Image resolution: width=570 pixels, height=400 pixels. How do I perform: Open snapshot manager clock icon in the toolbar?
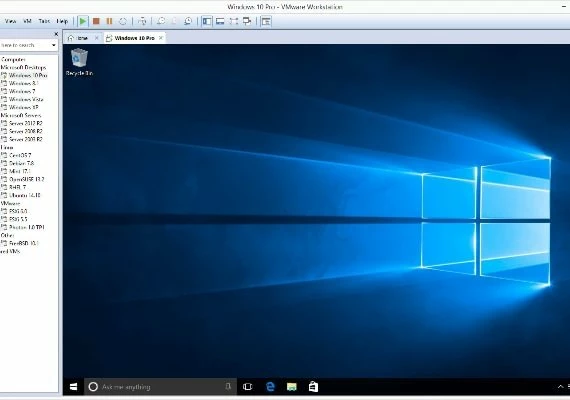[x=188, y=21]
